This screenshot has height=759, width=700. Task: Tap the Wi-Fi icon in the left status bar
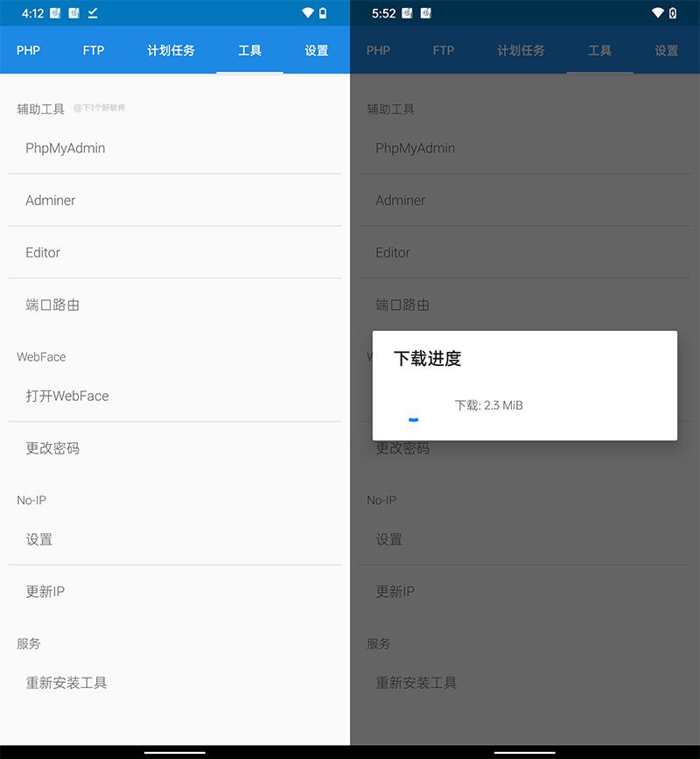click(x=305, y=13)
